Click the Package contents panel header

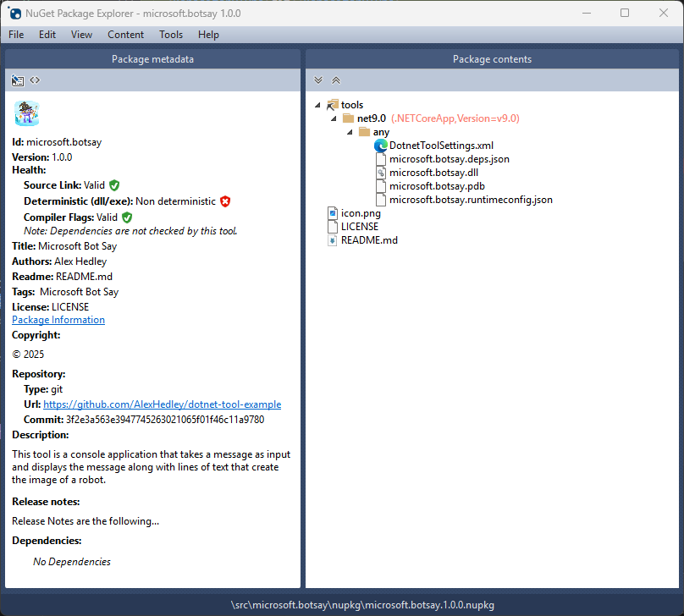click(492, 59)
